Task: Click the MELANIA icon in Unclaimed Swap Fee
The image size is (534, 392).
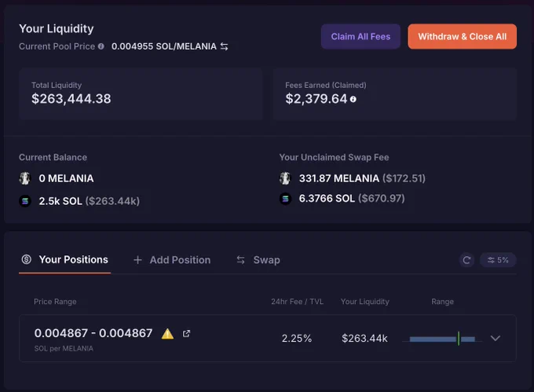Action: click(285, 178)
